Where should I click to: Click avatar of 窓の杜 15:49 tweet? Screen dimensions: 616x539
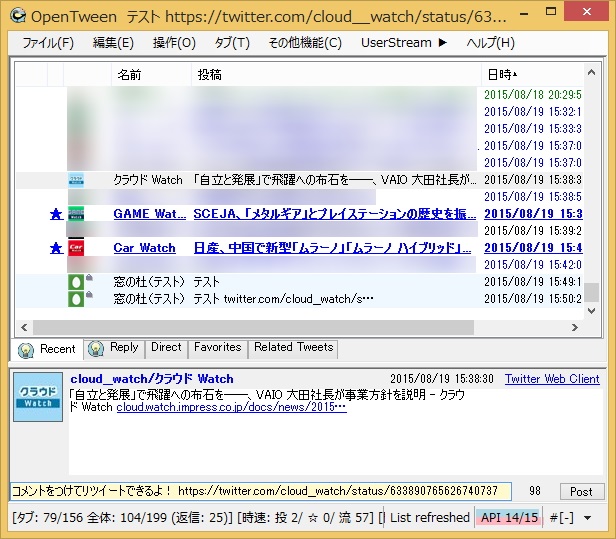point(76,282)
